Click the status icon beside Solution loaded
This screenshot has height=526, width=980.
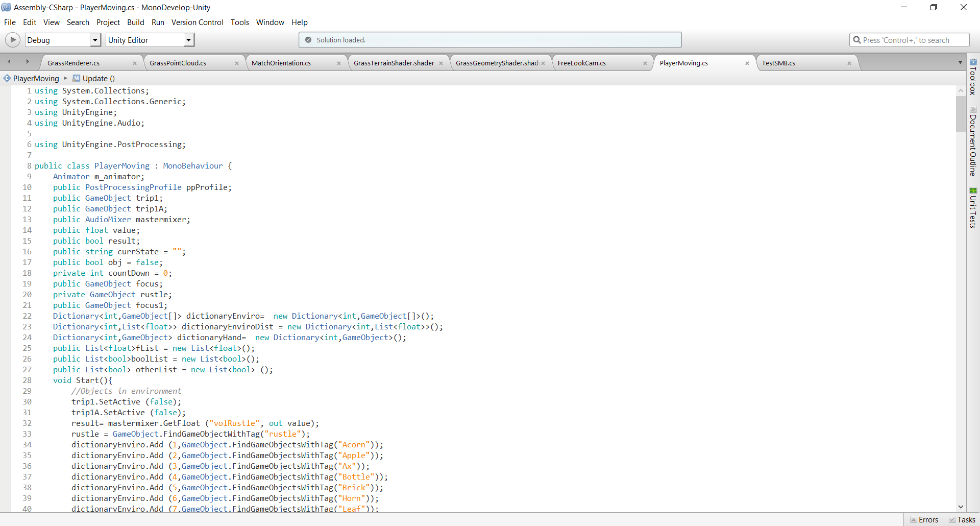tap(308, 40)
